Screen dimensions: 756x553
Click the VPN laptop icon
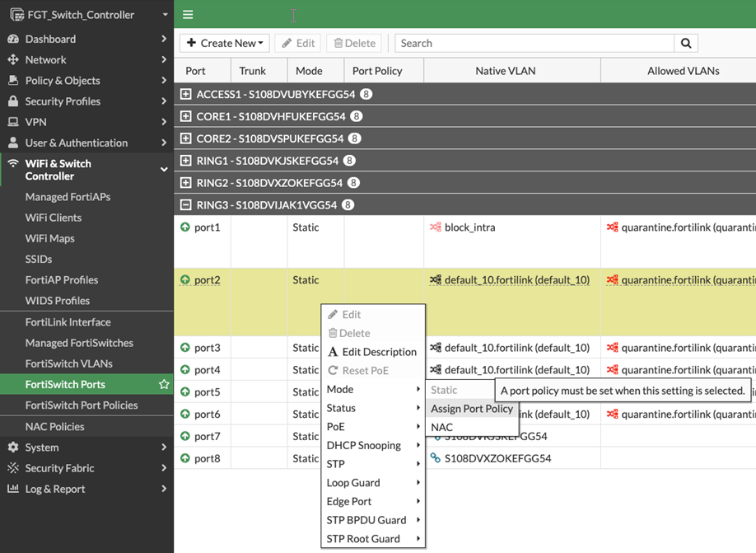click(13, 122)
